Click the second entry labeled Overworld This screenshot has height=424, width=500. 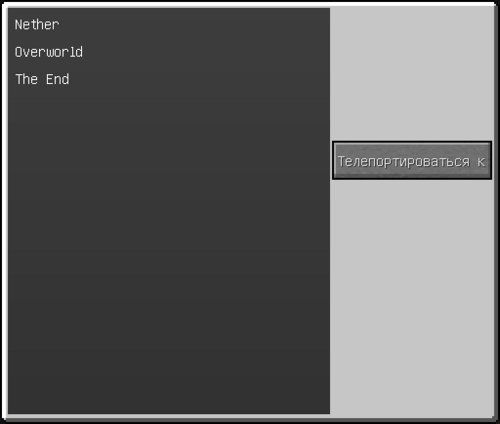[x=49, y=52]
